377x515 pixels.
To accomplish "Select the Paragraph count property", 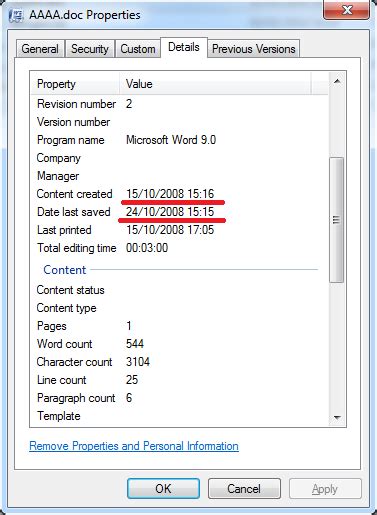I will coord(76,398).
